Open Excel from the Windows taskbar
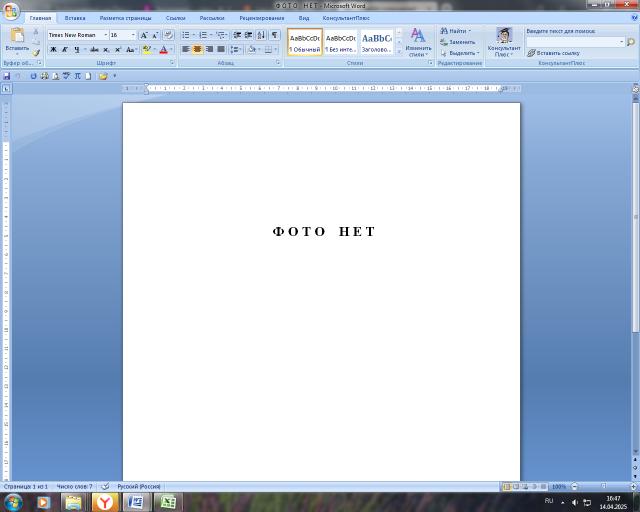Screen dimensions: 640x512 coord(168,501)
